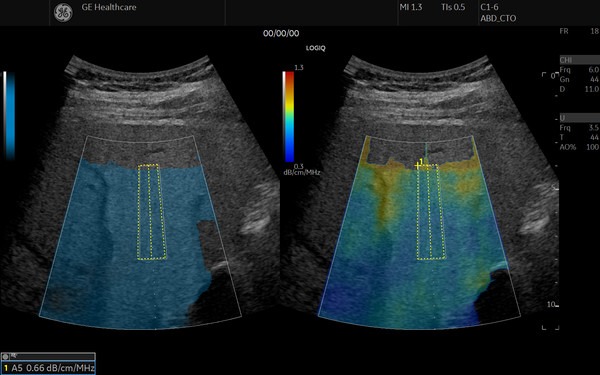Viewport: 600px width, 375px height.
Task: Click the '10' depth scale marker
Action: click(551, 305)
